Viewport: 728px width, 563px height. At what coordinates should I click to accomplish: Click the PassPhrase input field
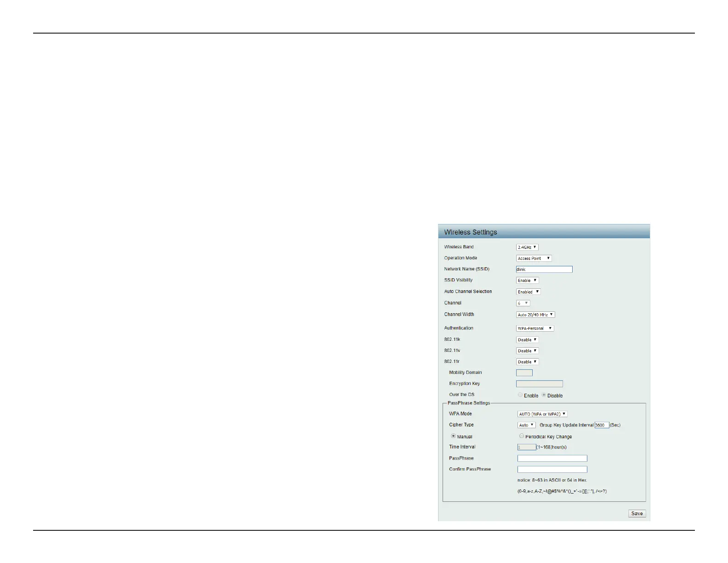pyautogui.click(x=552, y=458)
